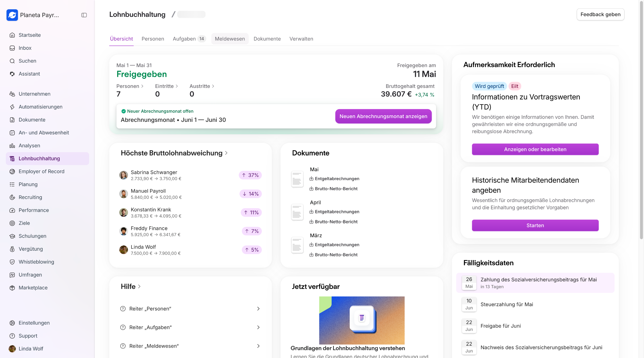Viewport: 644px width, 358px height.
Task: Select the Analysen chart icon
Action: [12, 146]
